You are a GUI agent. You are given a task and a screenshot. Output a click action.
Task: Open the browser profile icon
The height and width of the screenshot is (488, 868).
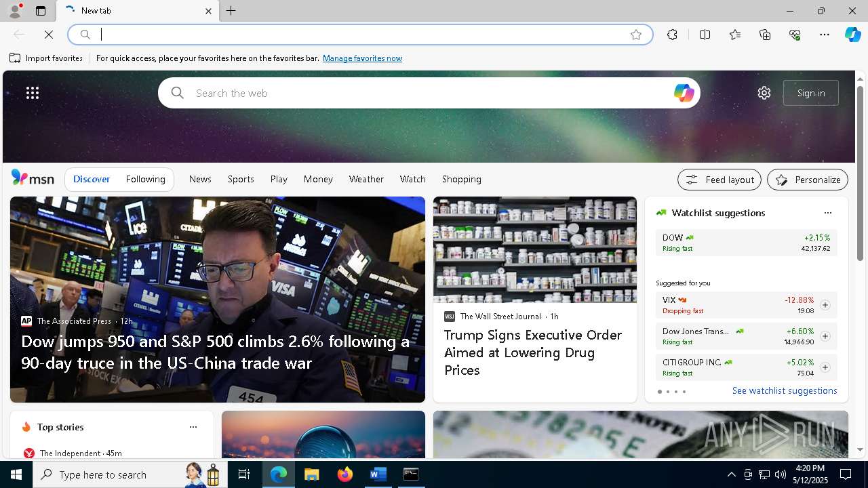click(x=14, y=11)
